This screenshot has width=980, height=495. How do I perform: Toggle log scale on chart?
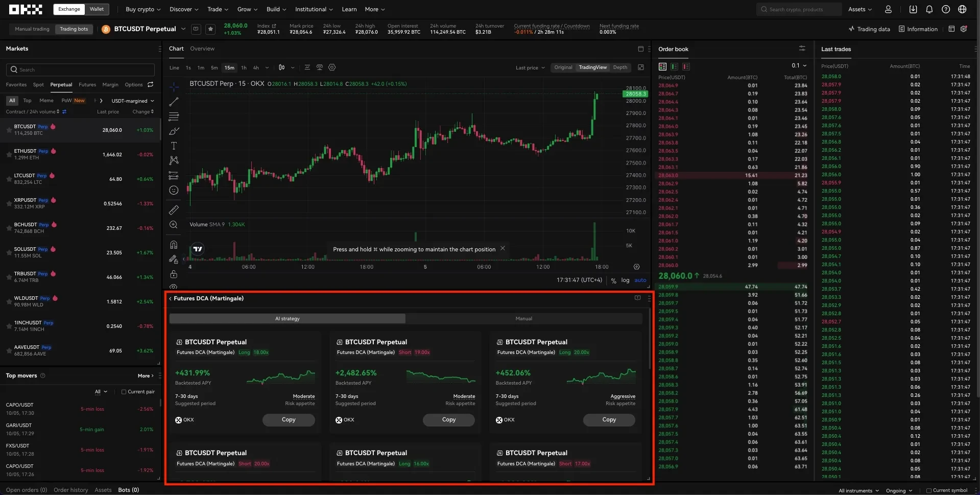click(x=625, y=280)
